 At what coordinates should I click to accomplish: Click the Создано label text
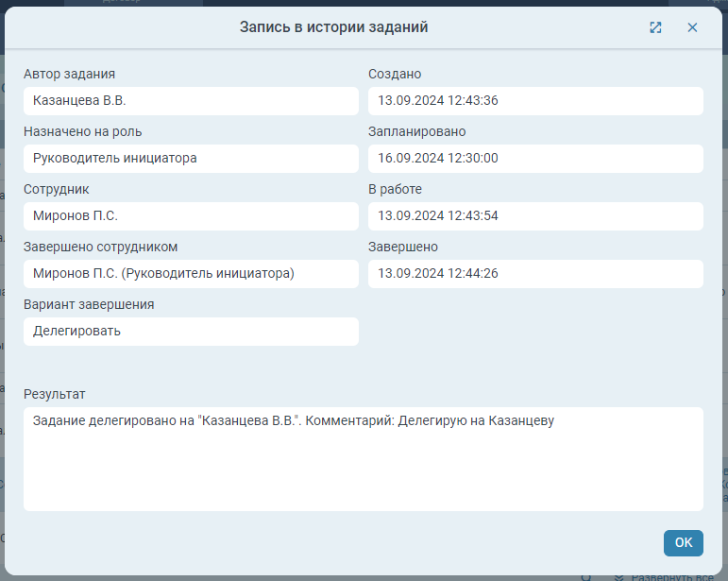point(395,74)
